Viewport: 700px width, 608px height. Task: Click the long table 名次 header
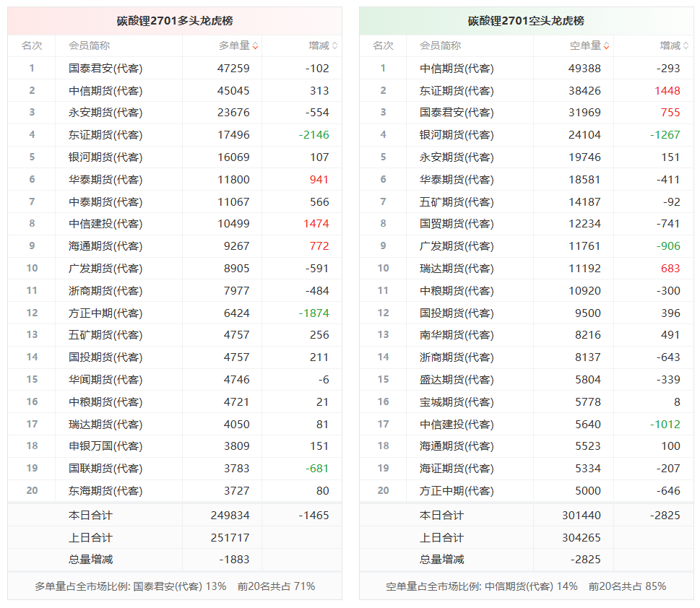[32, 45]
